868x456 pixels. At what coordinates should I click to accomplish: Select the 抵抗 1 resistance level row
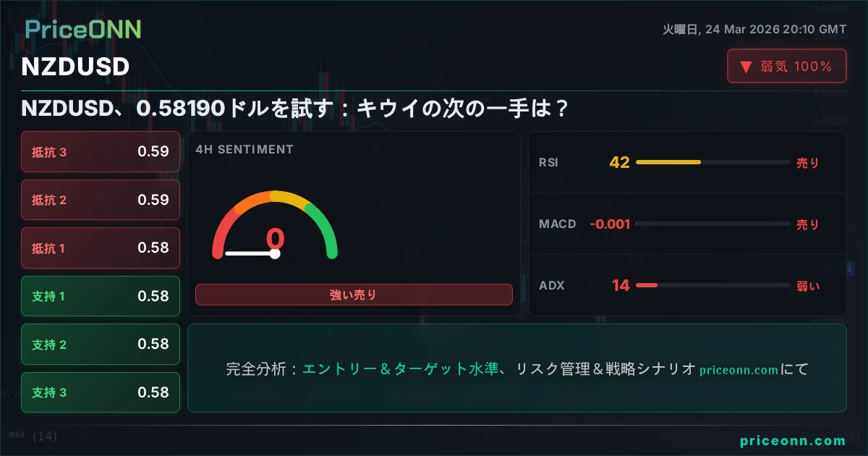pyautogui.click(x=101, y=248)
